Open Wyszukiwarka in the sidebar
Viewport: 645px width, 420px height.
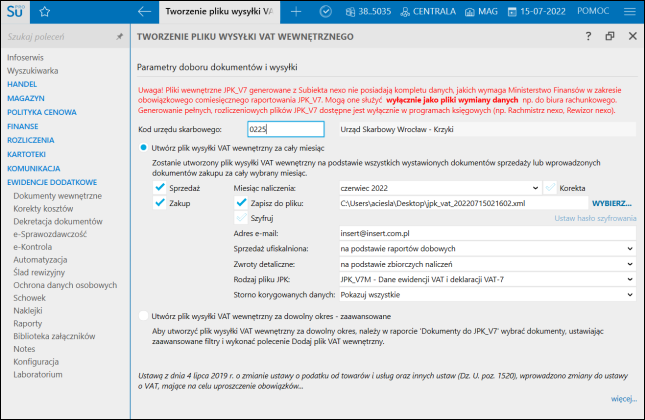tap(32, 71)
